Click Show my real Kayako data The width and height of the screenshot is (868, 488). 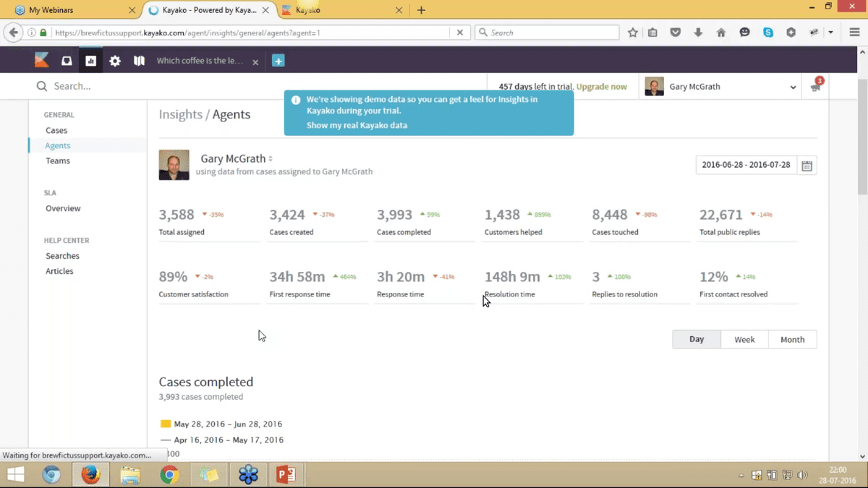tap(357, 125)
